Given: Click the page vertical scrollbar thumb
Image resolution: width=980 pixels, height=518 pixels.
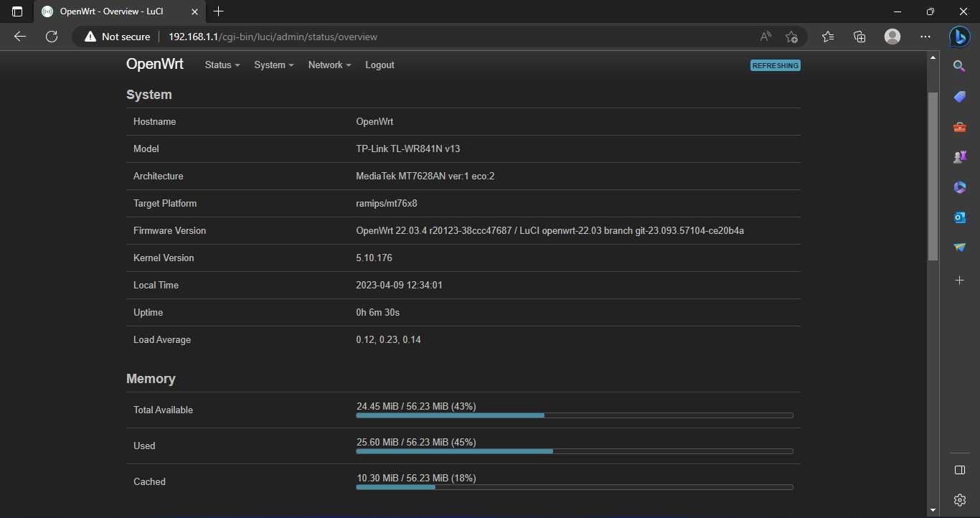Looking at the screenshot, I should click(933, 176).
